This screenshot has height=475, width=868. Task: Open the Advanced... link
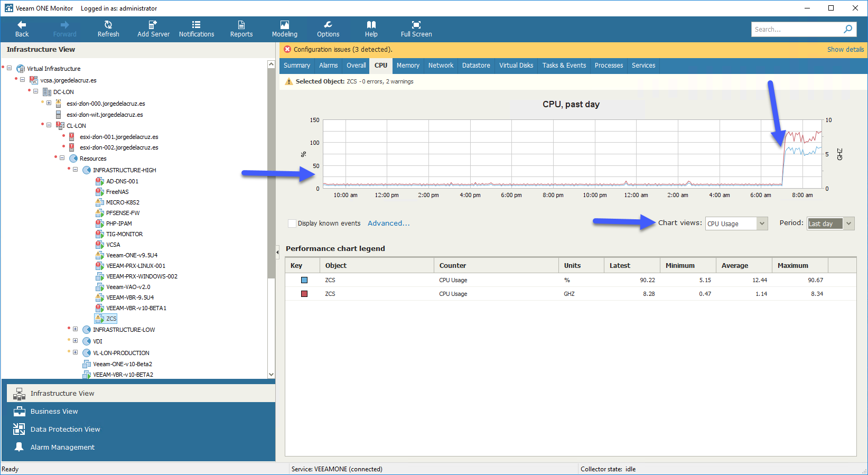click(x=389, y=223)
